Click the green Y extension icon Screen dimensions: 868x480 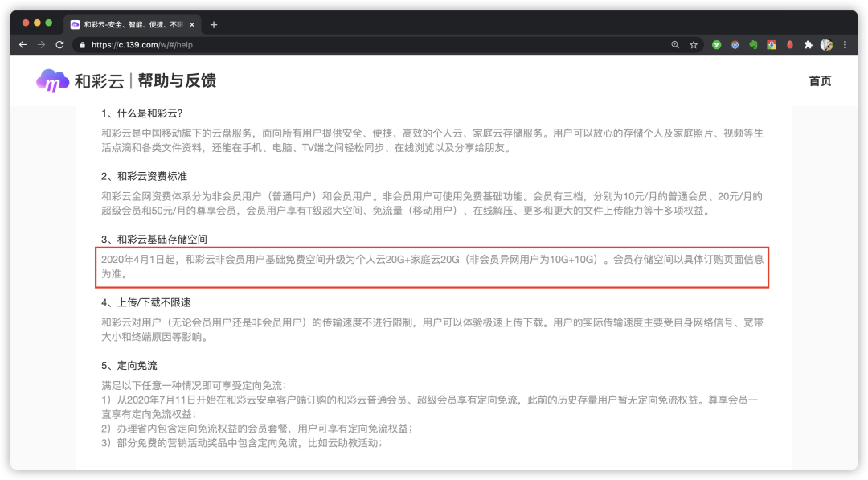click(716, 45)
